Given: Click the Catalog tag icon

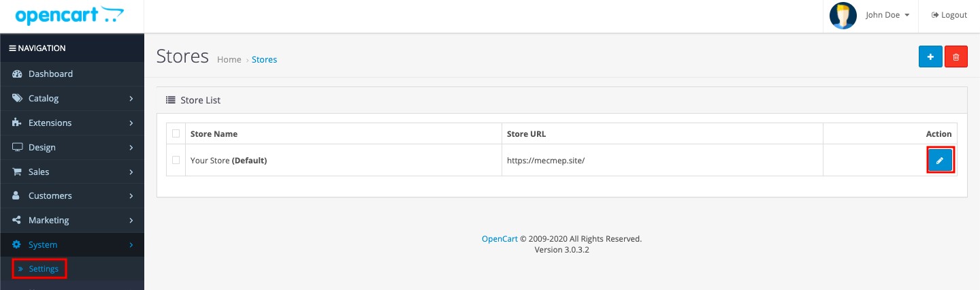Looking at the screenshot, I should [18, 98].
